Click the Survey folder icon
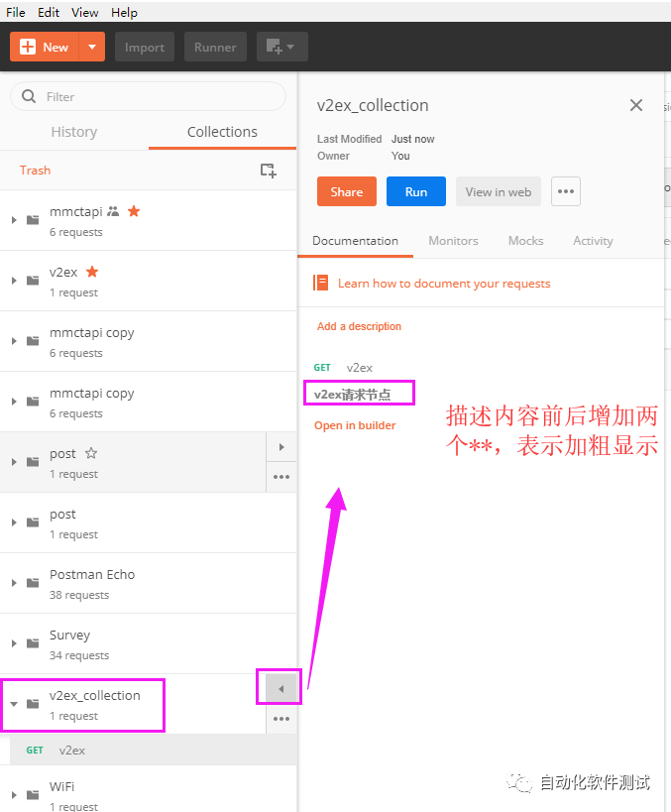The image size is (671, 812). (x=33, y=643)
